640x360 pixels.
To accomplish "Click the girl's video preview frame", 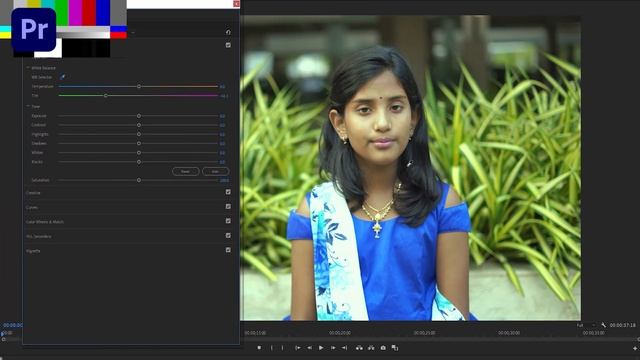I will (410, 168).
